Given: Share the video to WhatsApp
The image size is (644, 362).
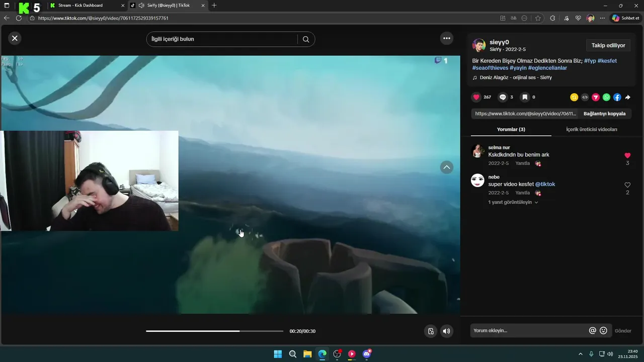Looking at the screenshot, I should (606, 97).
